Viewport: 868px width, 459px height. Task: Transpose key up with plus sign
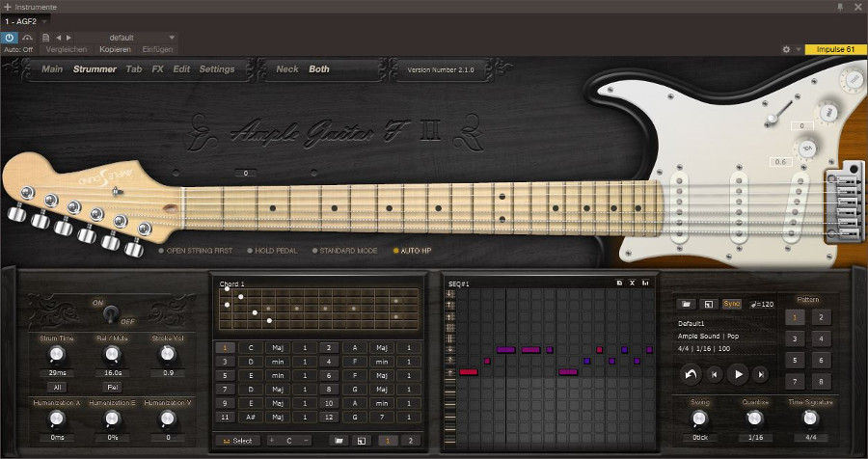pyautogui.click(x=271, y=441)
